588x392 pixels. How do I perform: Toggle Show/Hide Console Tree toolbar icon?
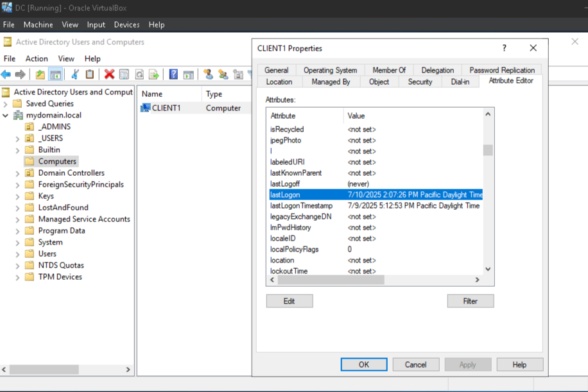click(55, 74)
